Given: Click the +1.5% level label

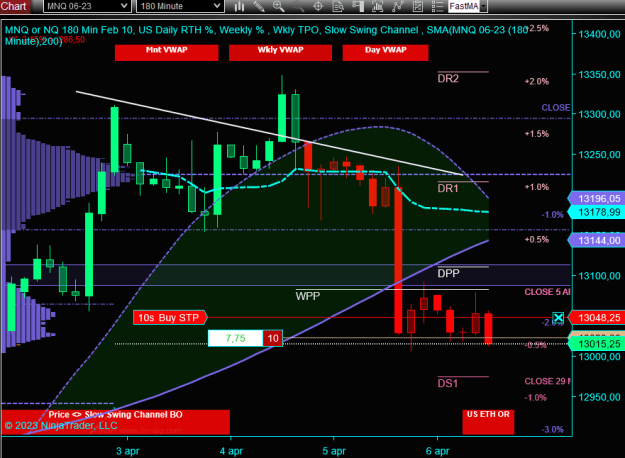Looking at the screenshot, I should (x=537, y=134).
